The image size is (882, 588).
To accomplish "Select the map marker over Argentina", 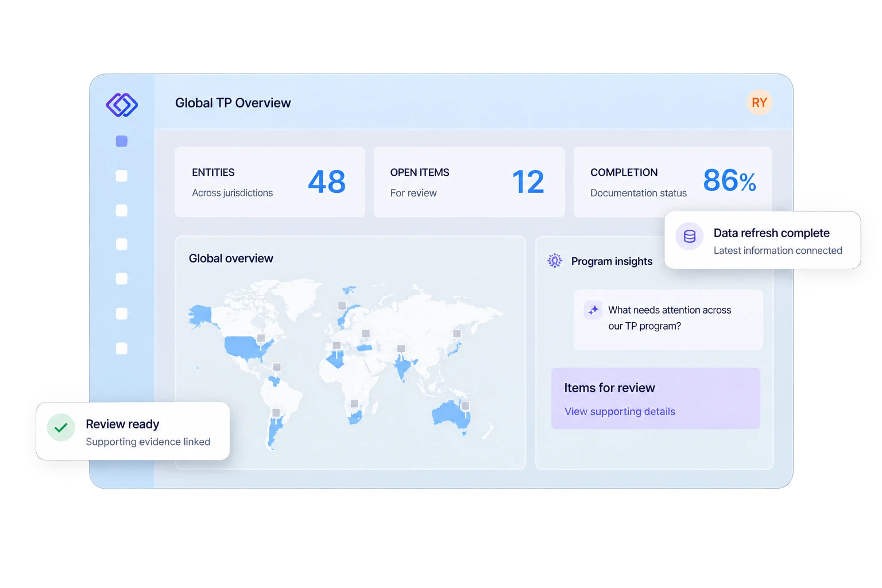I will tap(276, 413).
